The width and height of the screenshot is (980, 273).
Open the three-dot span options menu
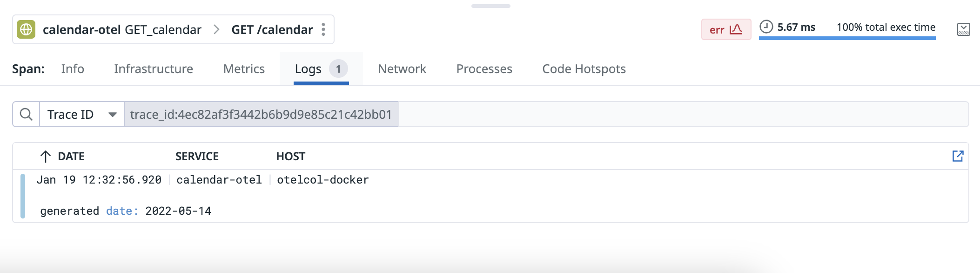coord(323,29)
